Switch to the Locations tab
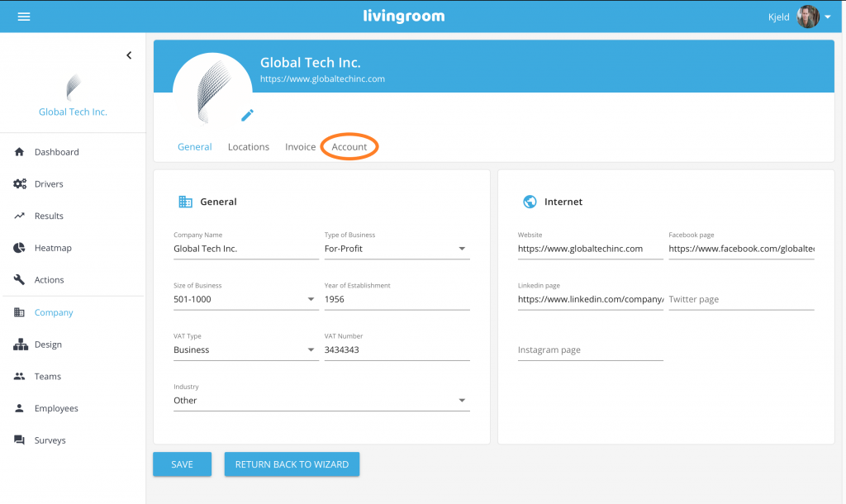The width and height of the screenshot is (846, 504). click(248, 147)
